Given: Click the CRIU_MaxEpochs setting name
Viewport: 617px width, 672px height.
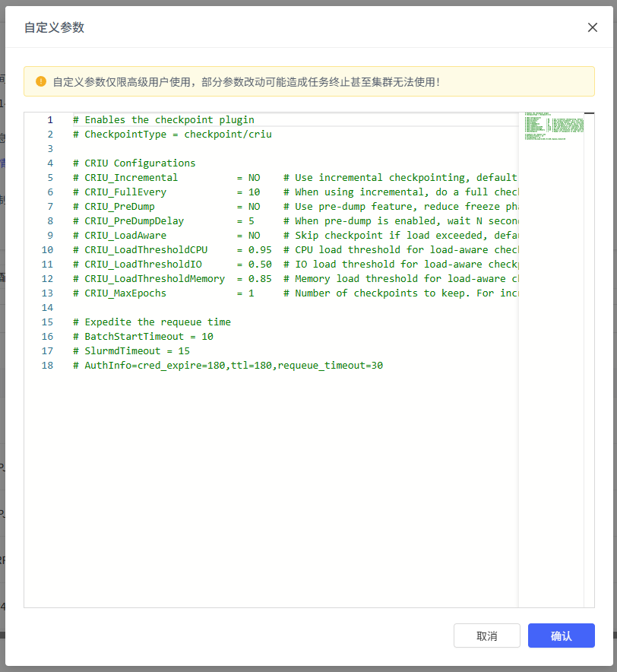Looking at the screenshot, I should (x=125, y=293).
